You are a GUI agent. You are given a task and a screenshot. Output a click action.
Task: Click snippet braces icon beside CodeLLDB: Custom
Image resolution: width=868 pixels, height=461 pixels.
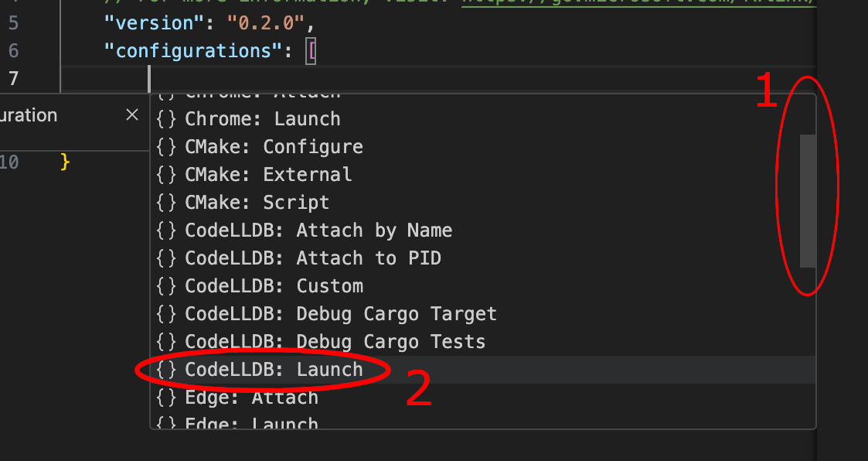tap(166, 286)
